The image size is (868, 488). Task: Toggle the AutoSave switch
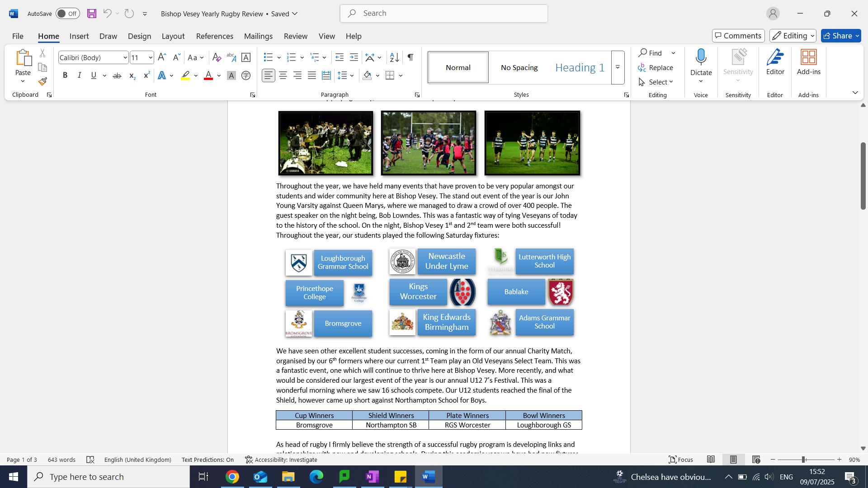point(68,14)
